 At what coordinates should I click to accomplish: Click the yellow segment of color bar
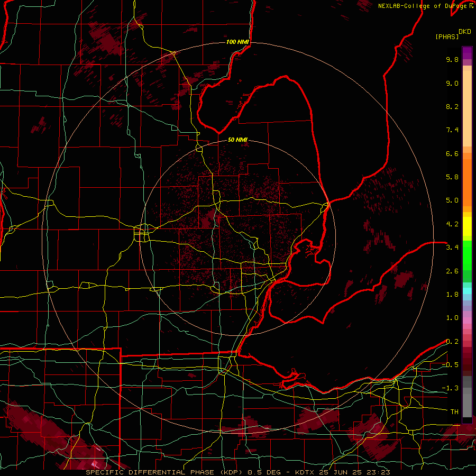click(x=467, y=226)
